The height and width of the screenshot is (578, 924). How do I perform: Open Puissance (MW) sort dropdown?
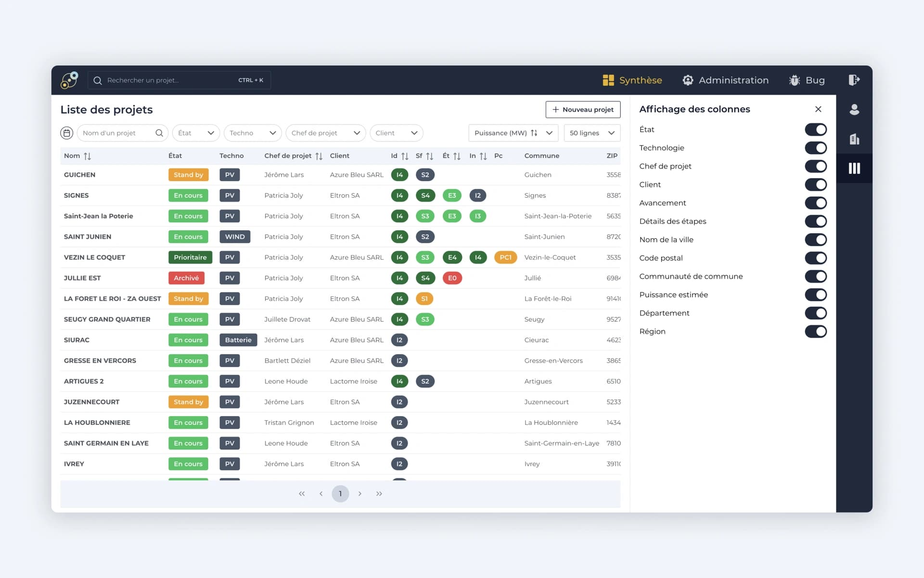[513, 133]
